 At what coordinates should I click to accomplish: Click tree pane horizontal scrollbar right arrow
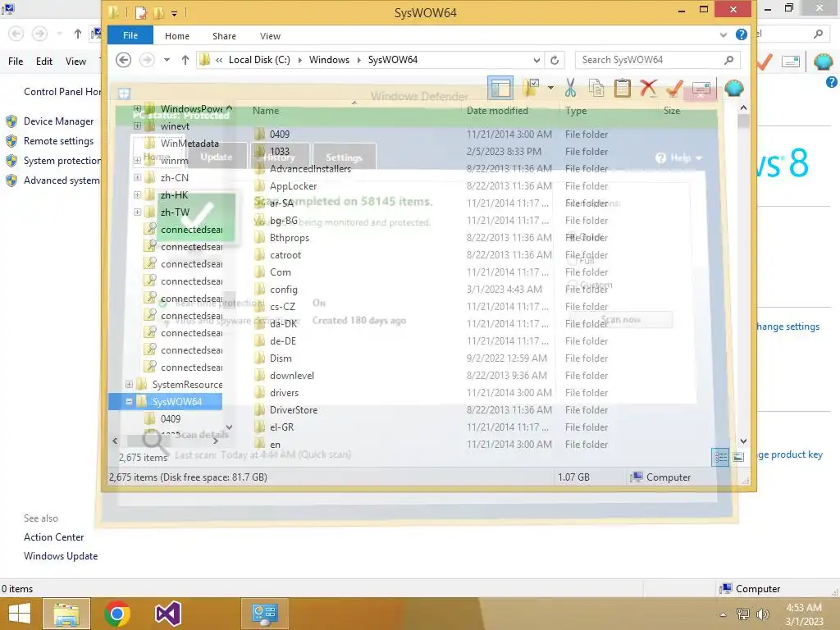click(216, 441)
